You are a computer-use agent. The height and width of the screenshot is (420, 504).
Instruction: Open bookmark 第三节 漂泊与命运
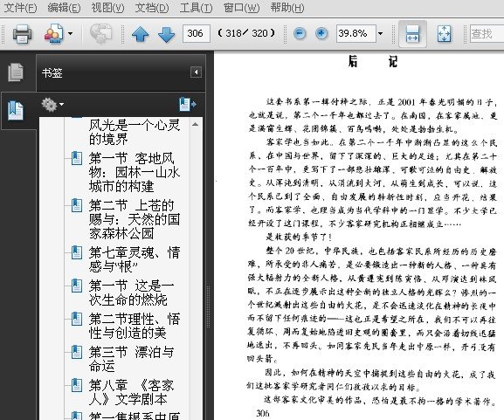pos(132,359)
